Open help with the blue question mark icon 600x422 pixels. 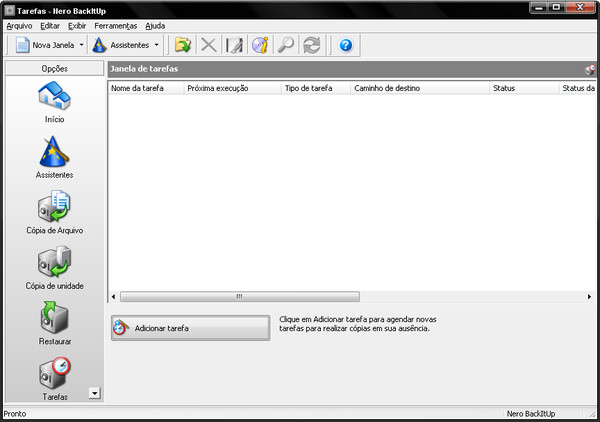point(346,45)
